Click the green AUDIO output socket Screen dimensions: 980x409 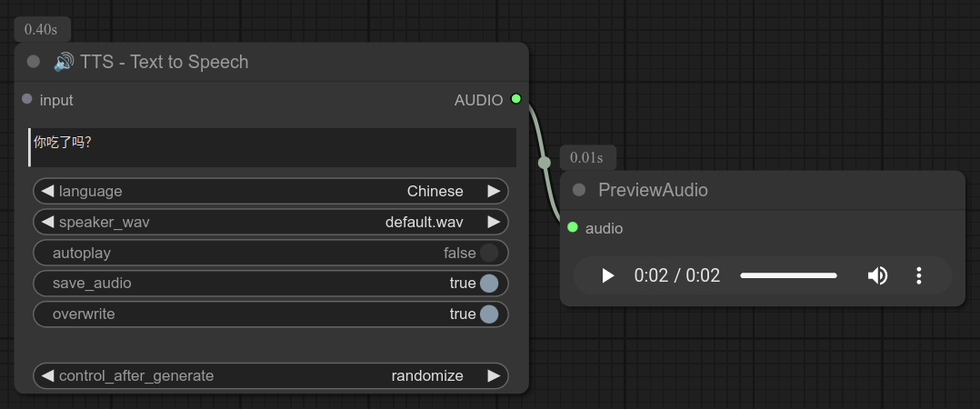[516, 99]
